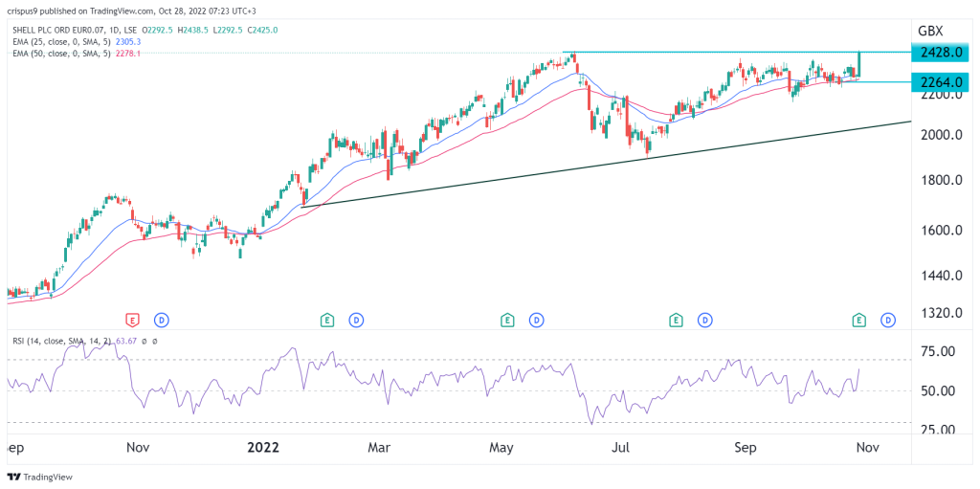Click the dividend D marker right of the May earnings marker
The image size is (980, 489).
[x=536, y=321]
